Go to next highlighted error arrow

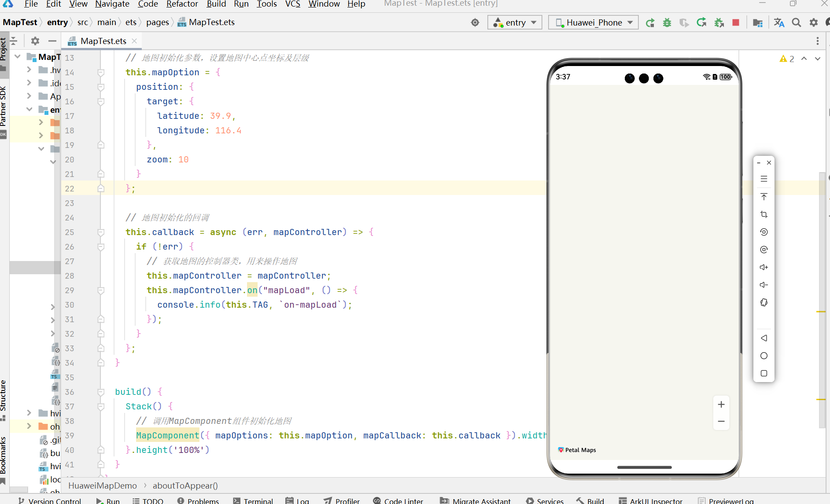818,59
